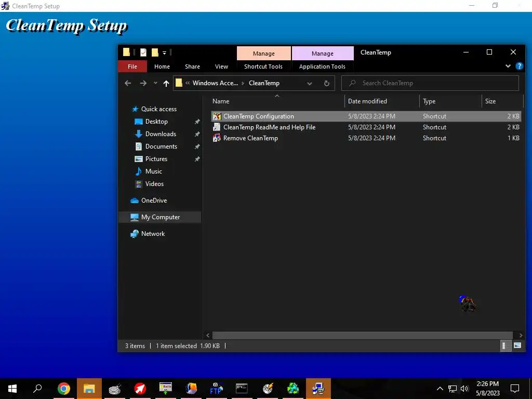Open the Customize Quick Access Toolbar dropdown
The height and width of the screenshot is (399, 532).
(x=164, y=52)
